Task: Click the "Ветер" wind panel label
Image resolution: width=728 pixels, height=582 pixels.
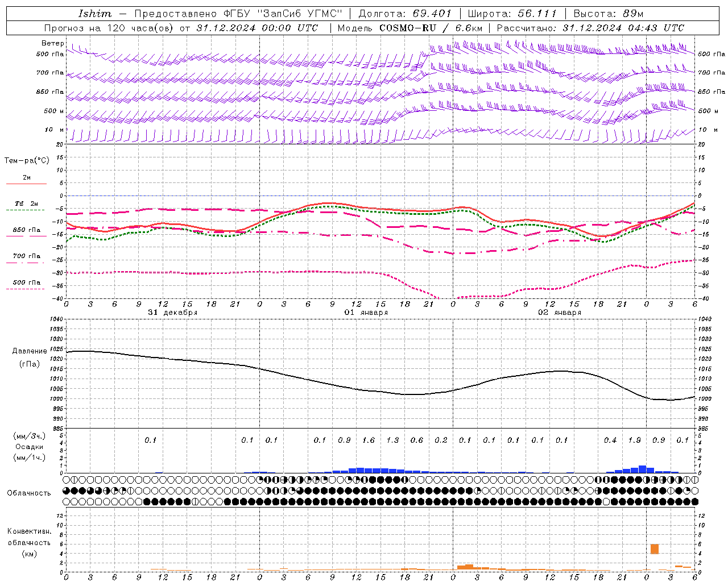Action: 53,43
